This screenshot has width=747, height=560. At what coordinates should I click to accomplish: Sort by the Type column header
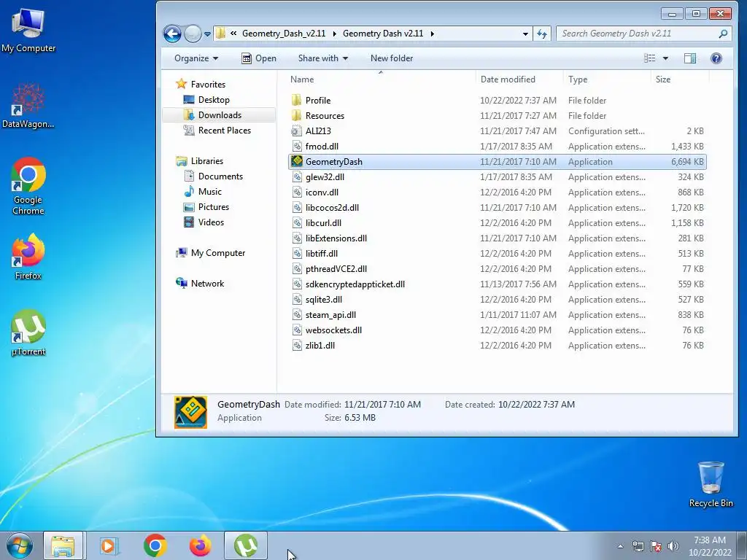click(x=607, y=79)
